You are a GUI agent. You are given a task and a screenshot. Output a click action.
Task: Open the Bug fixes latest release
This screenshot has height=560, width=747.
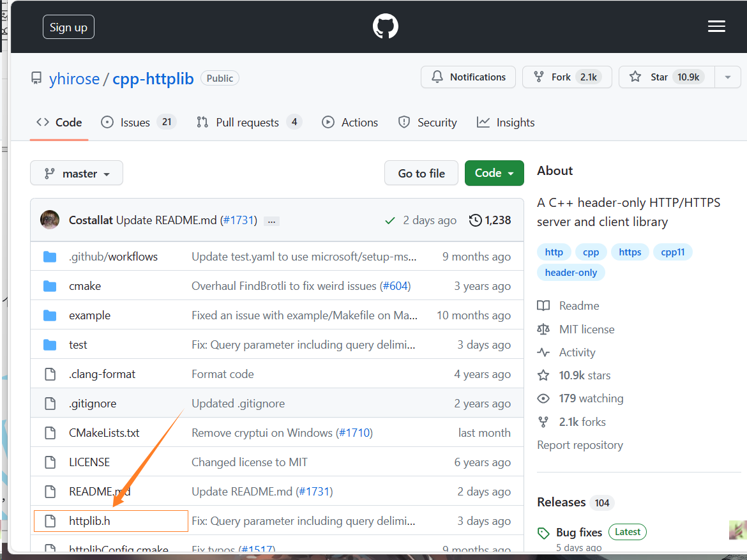click(x=579, y=533)
